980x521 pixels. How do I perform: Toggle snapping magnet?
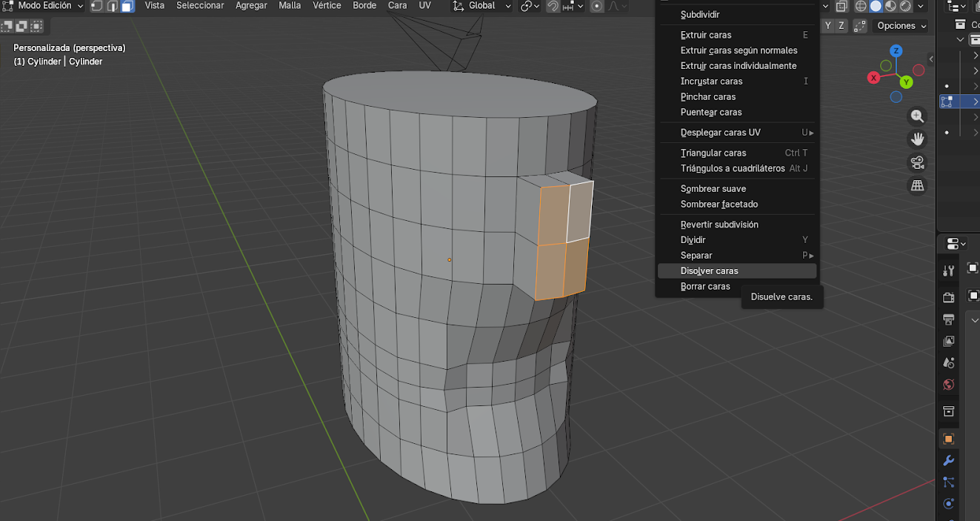pos(553,6)
